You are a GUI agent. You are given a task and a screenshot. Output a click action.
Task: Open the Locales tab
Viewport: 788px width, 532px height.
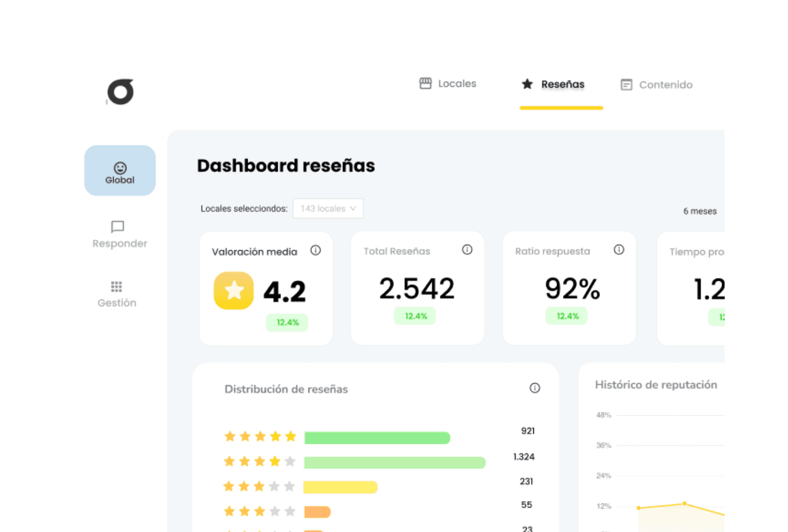click(448, 84)
